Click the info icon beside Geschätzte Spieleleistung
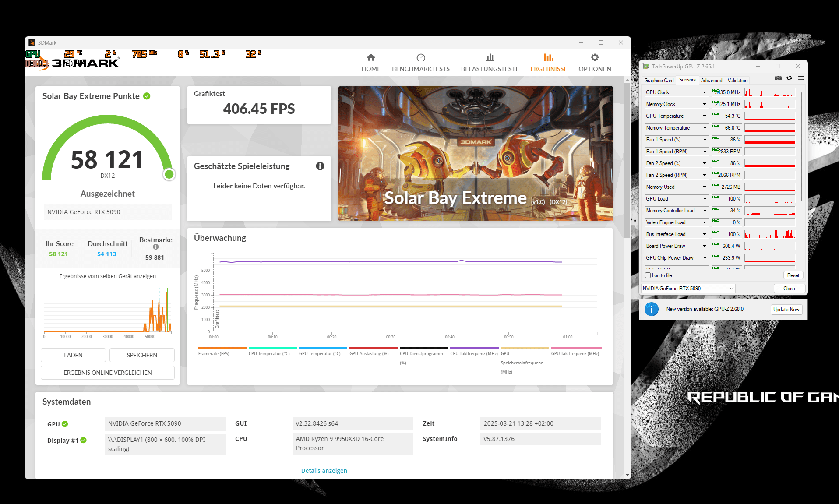The width and height of the screenshot is (839, 504). pos(320,166)
